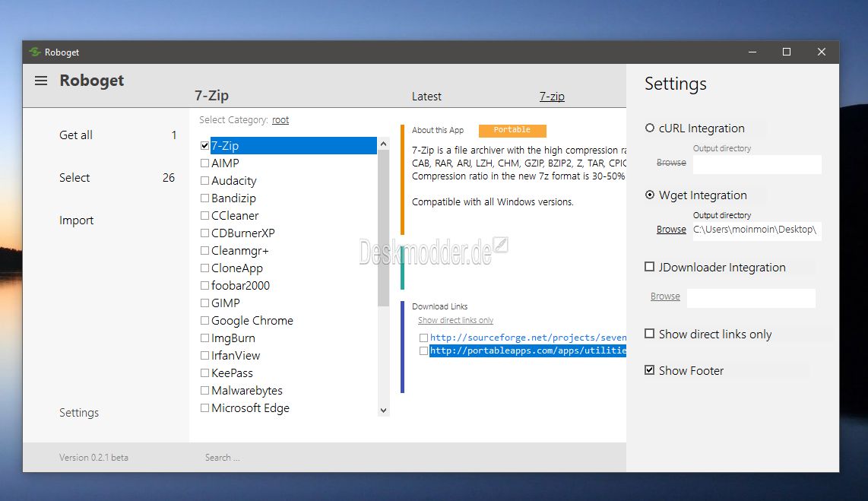
Task: Select the Bandizip checkbox
Action: [x=204, y=198]
